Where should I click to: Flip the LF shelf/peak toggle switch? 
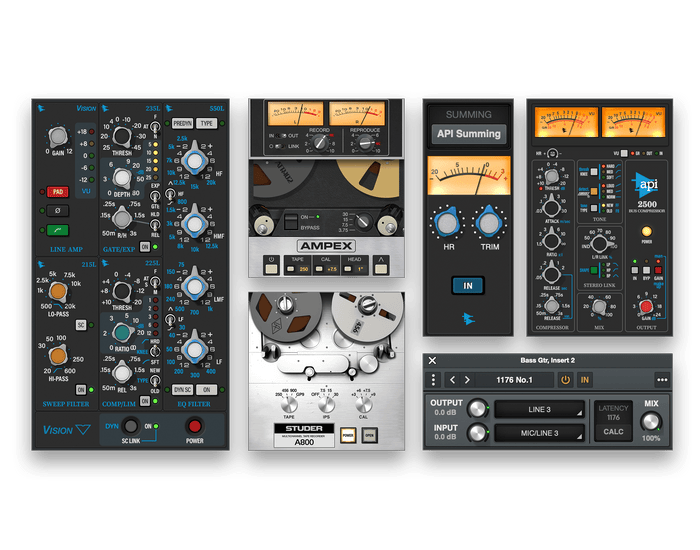pyautogui.click(x=170, y=320)
